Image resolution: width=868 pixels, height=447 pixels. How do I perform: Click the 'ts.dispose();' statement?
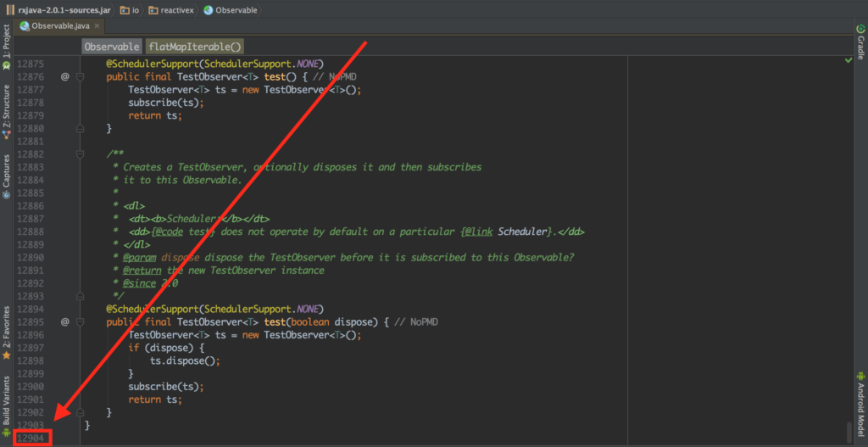(x=185, y=360)
